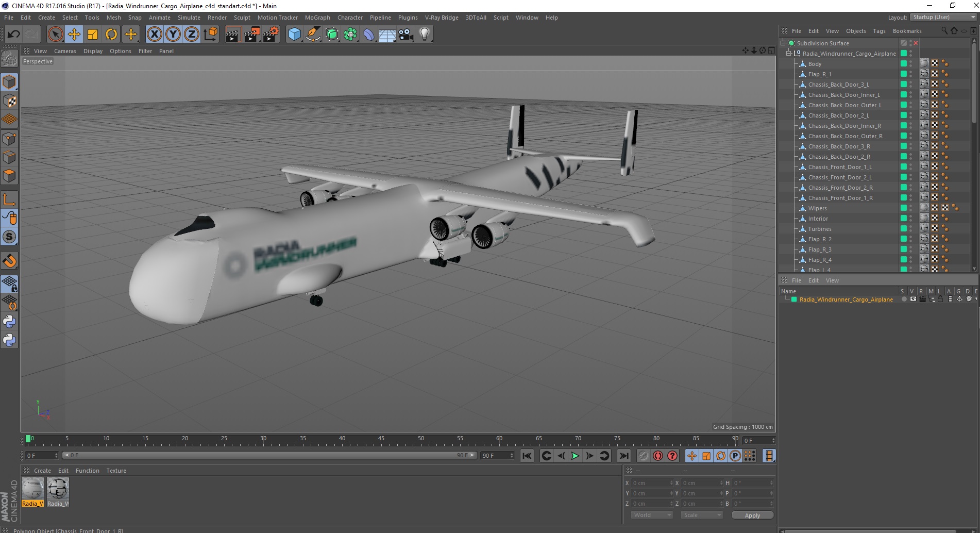Enable the Snap magnet tool
This screenshot has height=533, width=980.
point(9,261)
